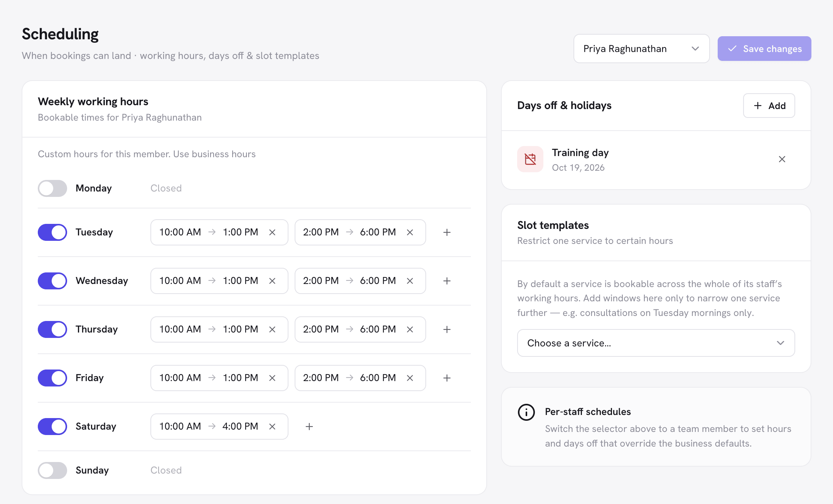Remove Friday 2:00 PM to 6:00 PM slot
Image resolution: width=833 pixels, height=504 pixels.
410,378
